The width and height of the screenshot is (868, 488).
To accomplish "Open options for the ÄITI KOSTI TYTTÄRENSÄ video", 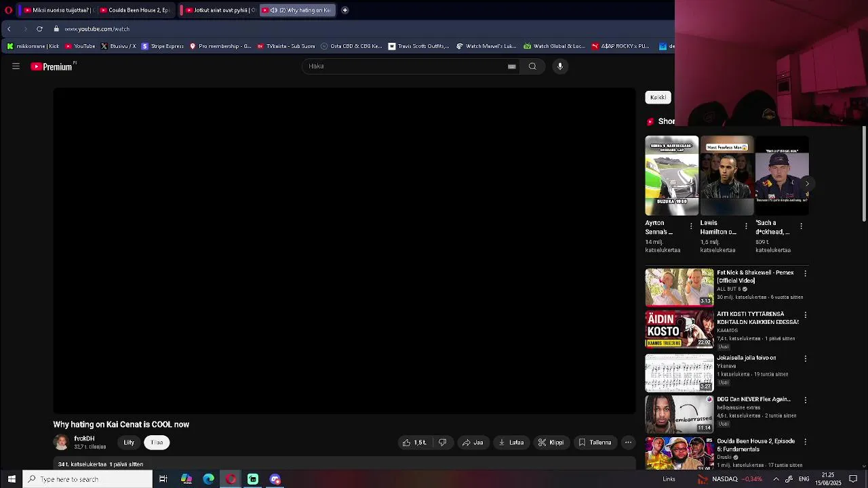I will click(805, 315).
